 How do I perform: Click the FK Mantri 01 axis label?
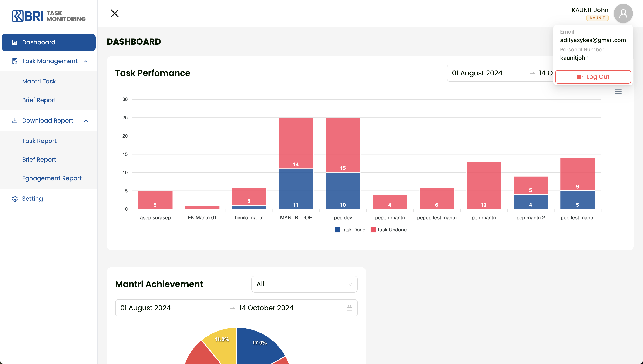point(202,218)
